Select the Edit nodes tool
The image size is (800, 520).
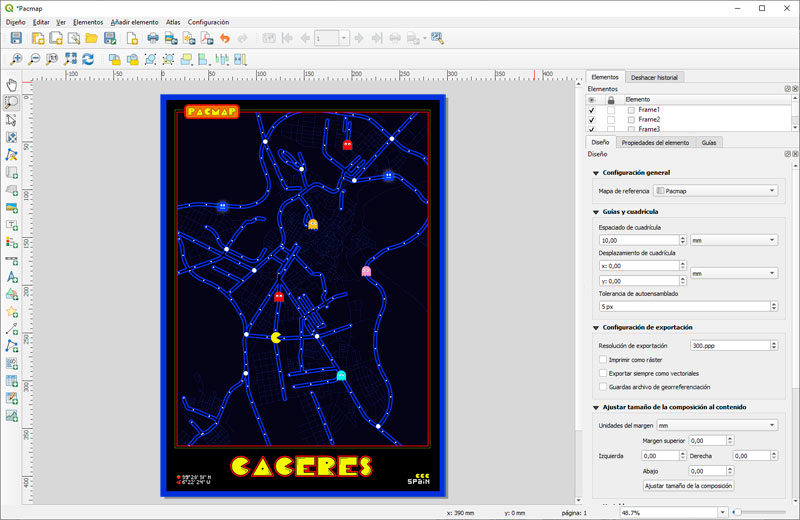tap(11, 155)
